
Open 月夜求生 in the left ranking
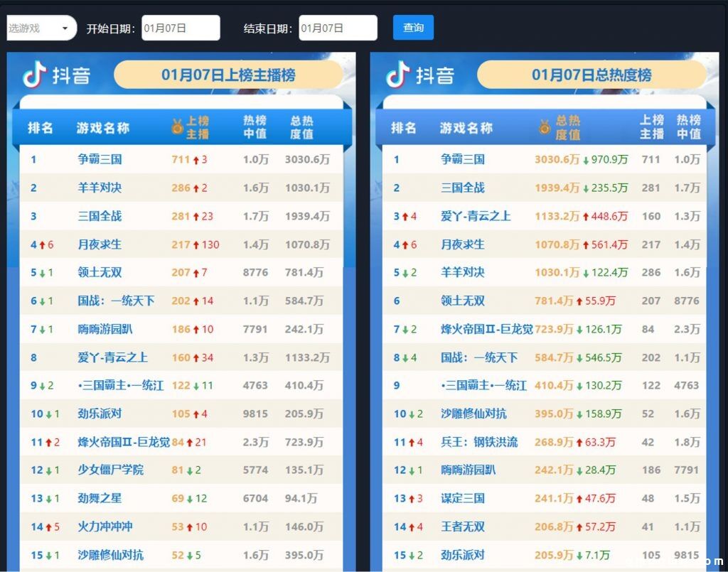[x=100, y=244]
